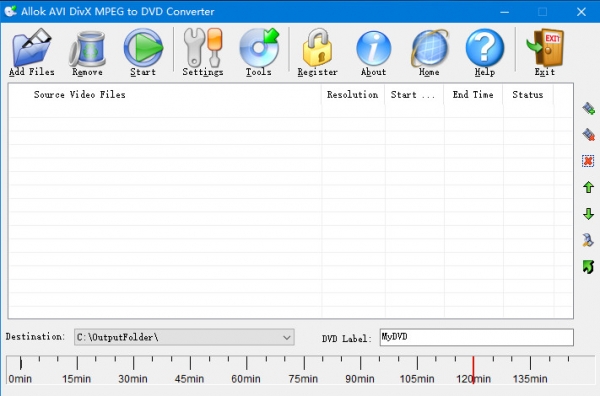Click the side hammer tool icon
600x396 pixels.
tap(588, 240)
